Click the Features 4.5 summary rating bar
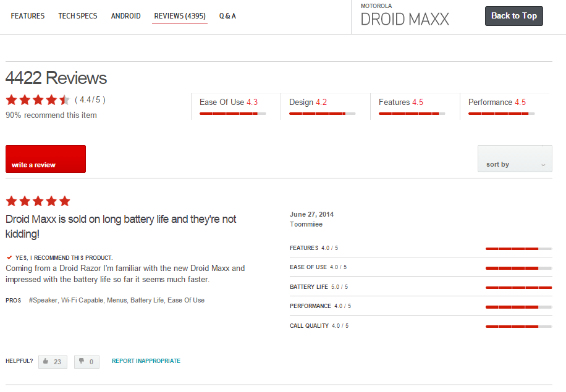The width and height of the screenshot is (566, 392). pyautogui.click(x=412, y=114)
